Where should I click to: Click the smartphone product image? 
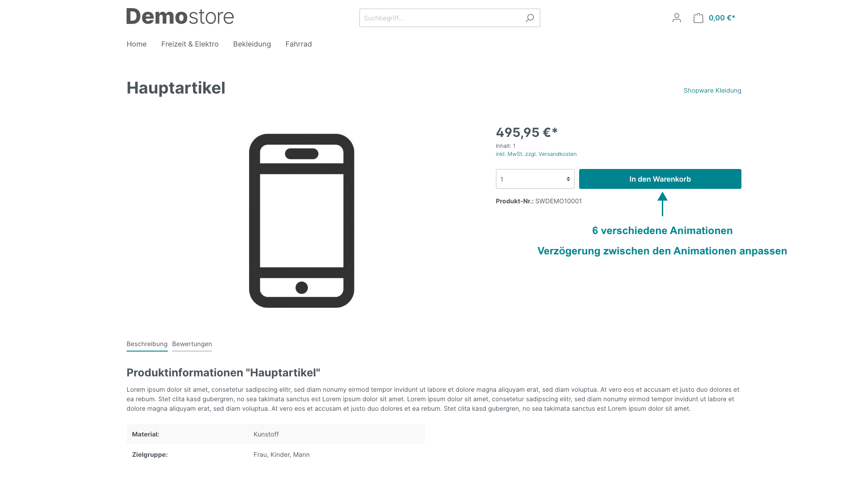click(302, 220)
